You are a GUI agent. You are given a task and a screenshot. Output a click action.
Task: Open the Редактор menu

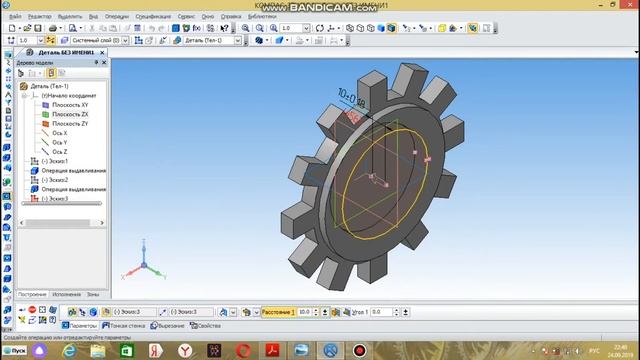(x=40, y=17)
